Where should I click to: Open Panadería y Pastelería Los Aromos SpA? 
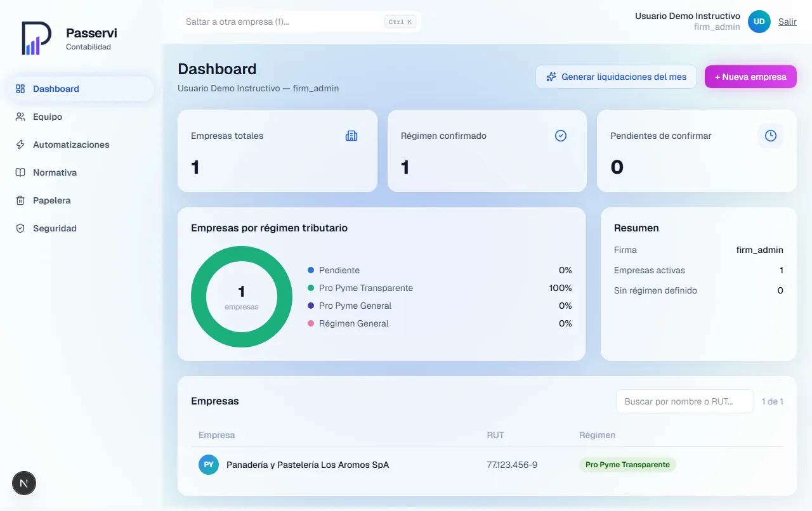(x=308, y=465)
